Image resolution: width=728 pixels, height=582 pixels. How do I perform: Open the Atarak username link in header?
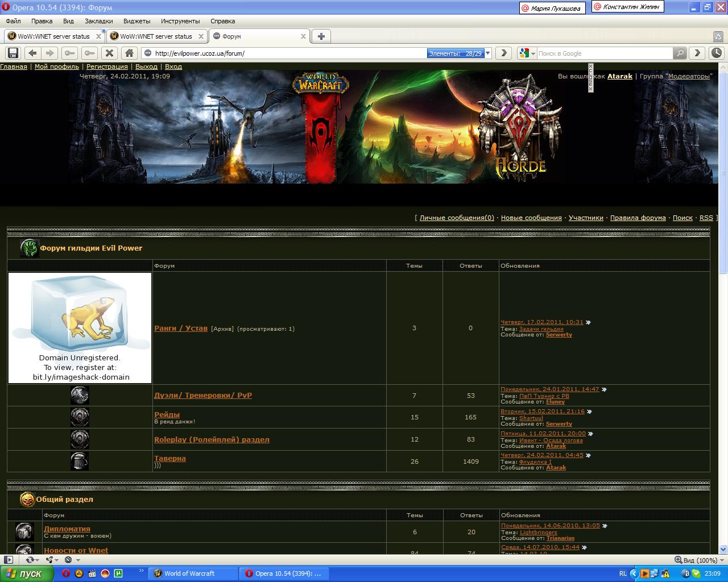pos(620,76)
